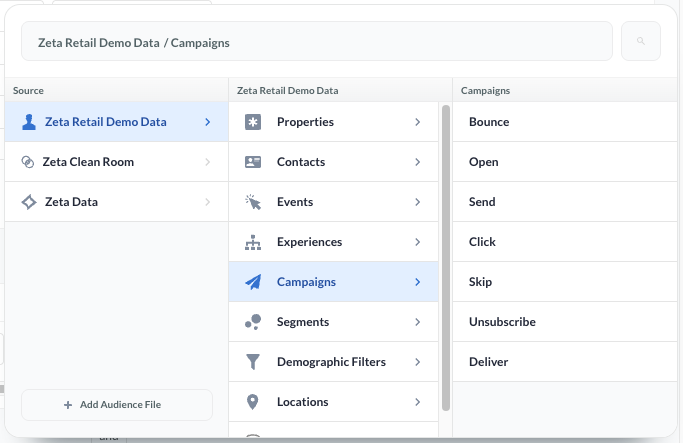Expand the Properties row chevron
Screen dimensions: 683x443
pos(418,122)
